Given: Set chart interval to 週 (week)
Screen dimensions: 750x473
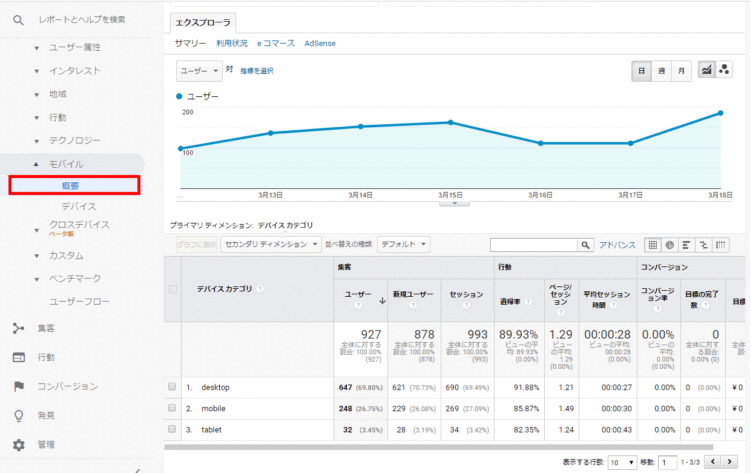Looking at the screenshot, I should click(x=662, y=71).
